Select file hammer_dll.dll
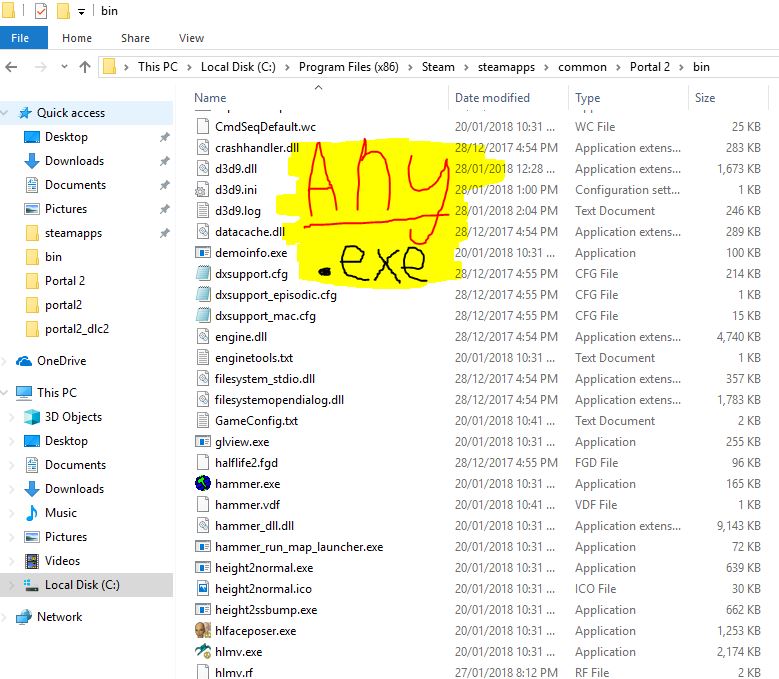Image resolution: width=779 pixels, height=679 pixels. 254,526
